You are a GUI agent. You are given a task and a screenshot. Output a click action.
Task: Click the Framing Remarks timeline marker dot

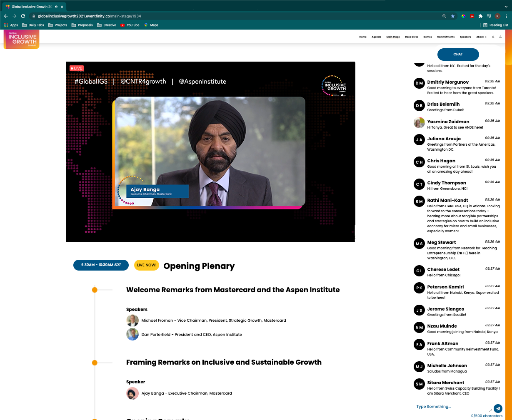click(x=95, y=363)
